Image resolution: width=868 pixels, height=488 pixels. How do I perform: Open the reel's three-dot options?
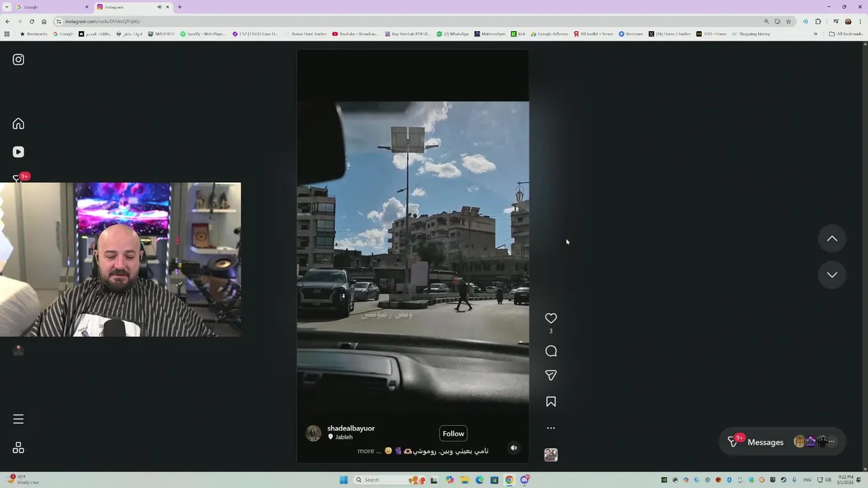(551, 428)
